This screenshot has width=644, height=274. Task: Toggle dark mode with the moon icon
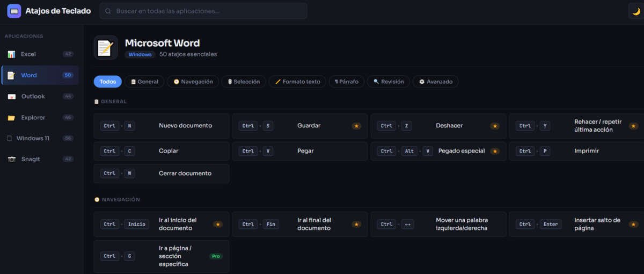(636, 11)
